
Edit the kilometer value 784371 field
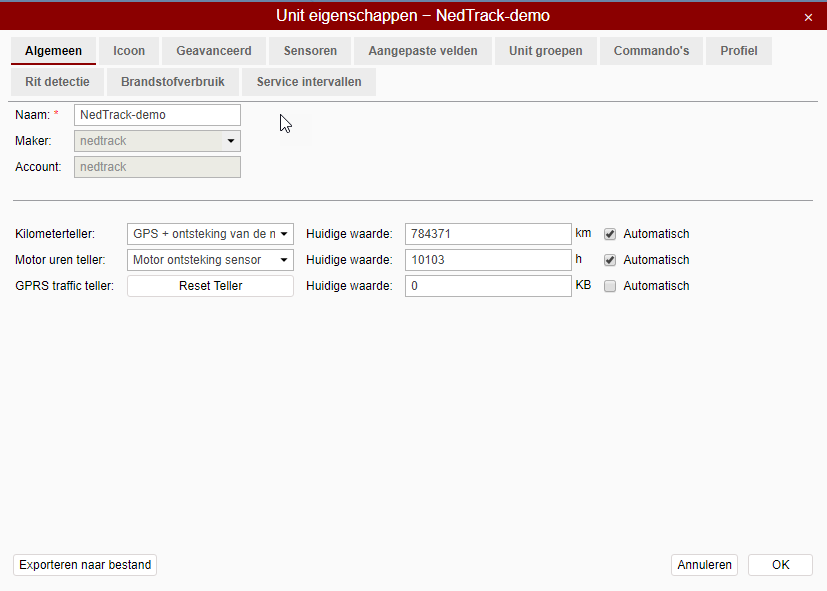tap(488, 234)
